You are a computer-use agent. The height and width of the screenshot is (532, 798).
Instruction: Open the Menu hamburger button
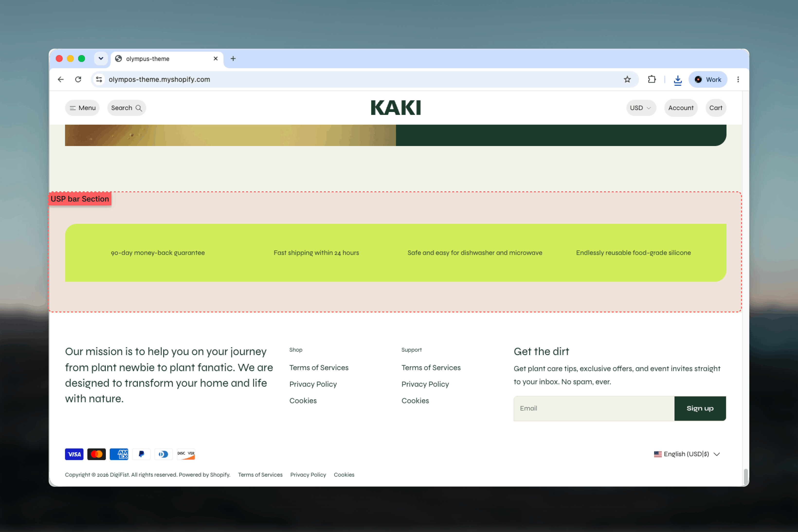point(82,108)
